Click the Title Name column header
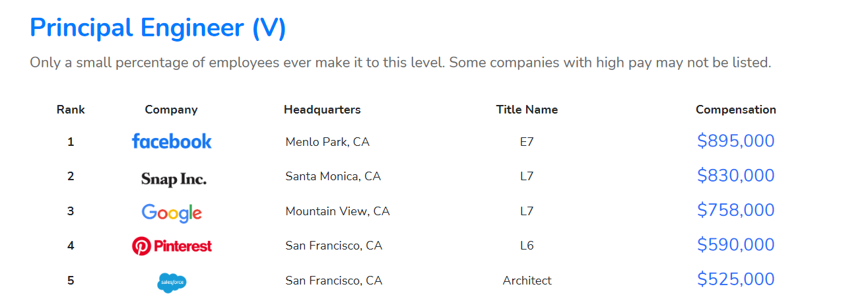This screenshot has height=305, width=868. click(527, 110)
